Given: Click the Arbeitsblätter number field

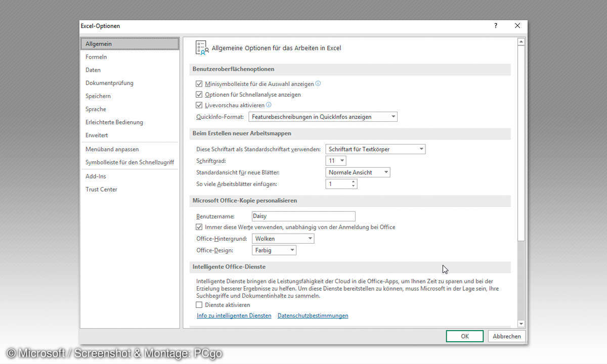Looking at the screenshot, I should (x=338, y=184).
